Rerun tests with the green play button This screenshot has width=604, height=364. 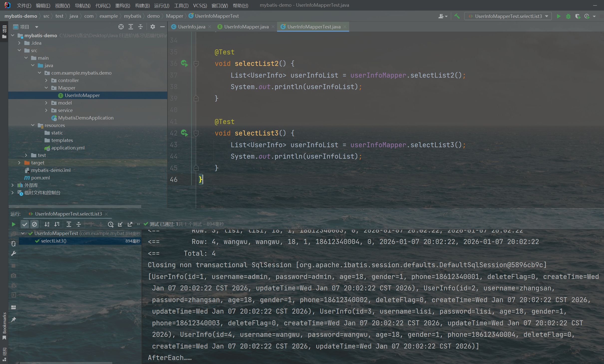[x=13, y=224]
